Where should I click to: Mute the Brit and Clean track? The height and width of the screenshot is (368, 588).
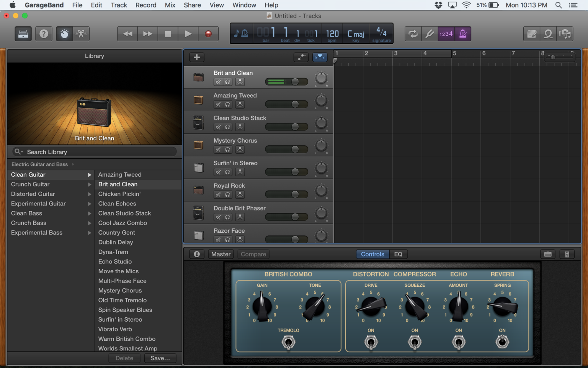[x=218, y=82]
